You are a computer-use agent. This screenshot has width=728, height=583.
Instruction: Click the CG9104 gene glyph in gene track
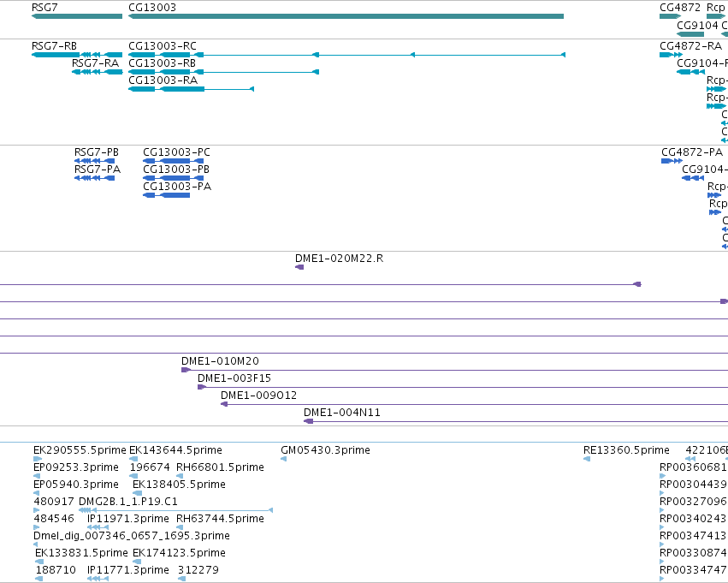[x=690, y=34]
